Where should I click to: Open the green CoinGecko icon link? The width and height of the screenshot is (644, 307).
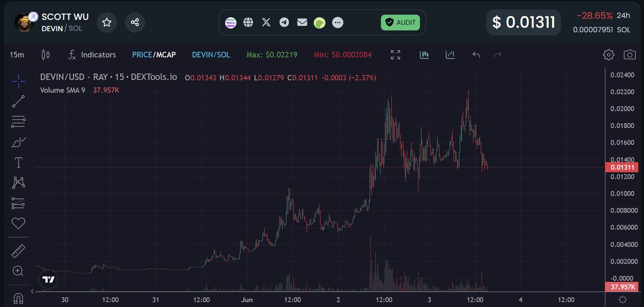tap(319, 23)
